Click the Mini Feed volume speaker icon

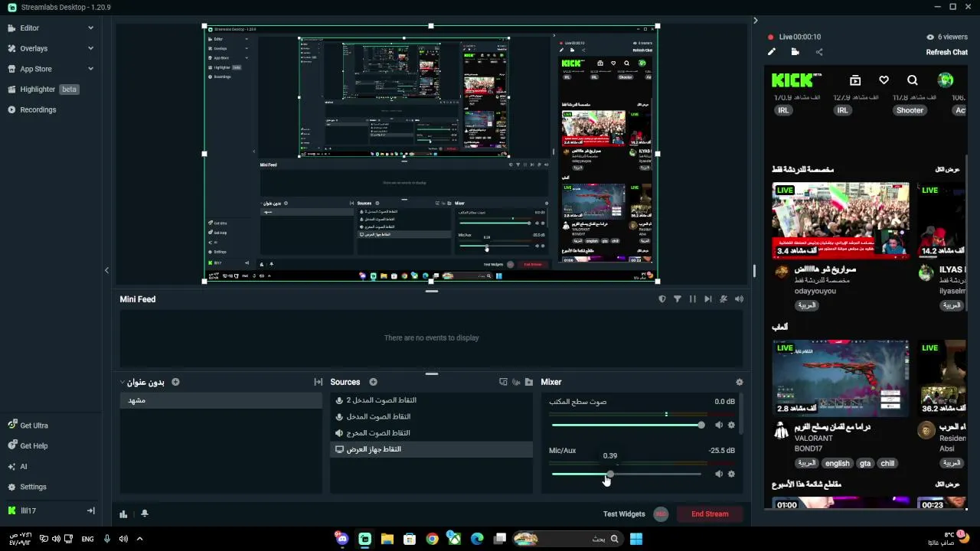(739, 299)
